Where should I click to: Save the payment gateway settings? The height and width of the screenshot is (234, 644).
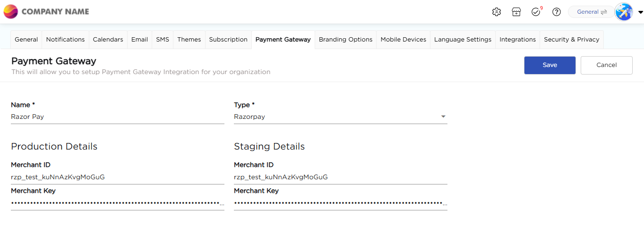[550, 65]
